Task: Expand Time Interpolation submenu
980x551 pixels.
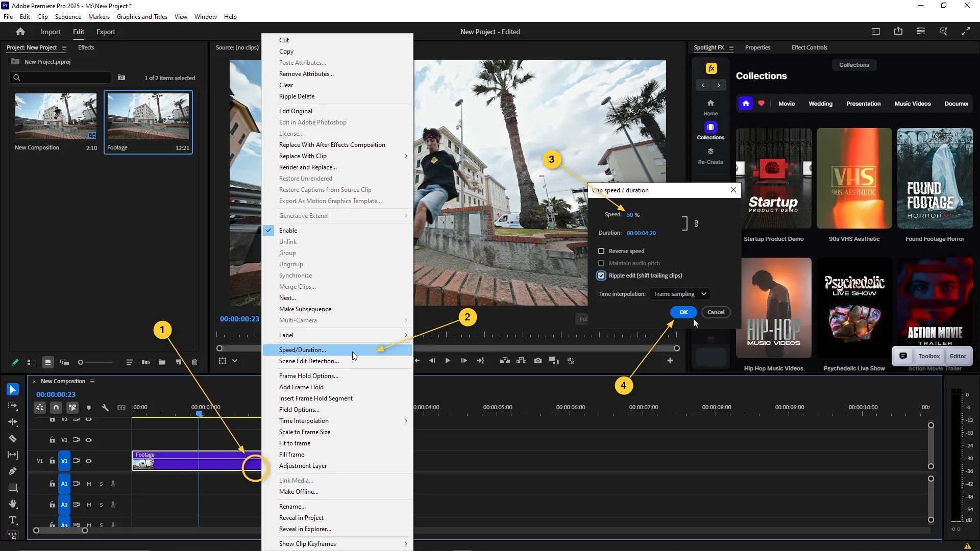Action: [x=337, y=421]
